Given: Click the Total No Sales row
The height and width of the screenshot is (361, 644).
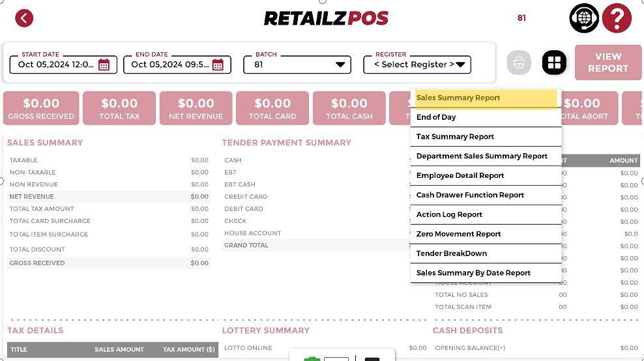Looking at the screenshot, I should (x=536, y=295).
